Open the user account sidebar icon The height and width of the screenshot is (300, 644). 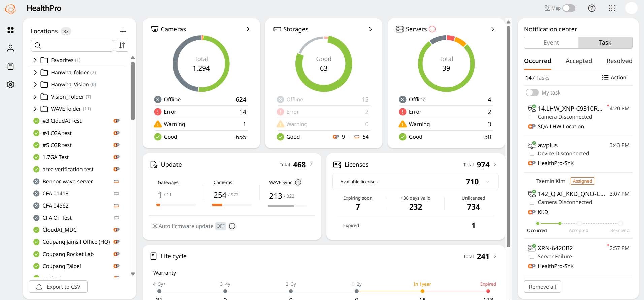pos(11,48)
